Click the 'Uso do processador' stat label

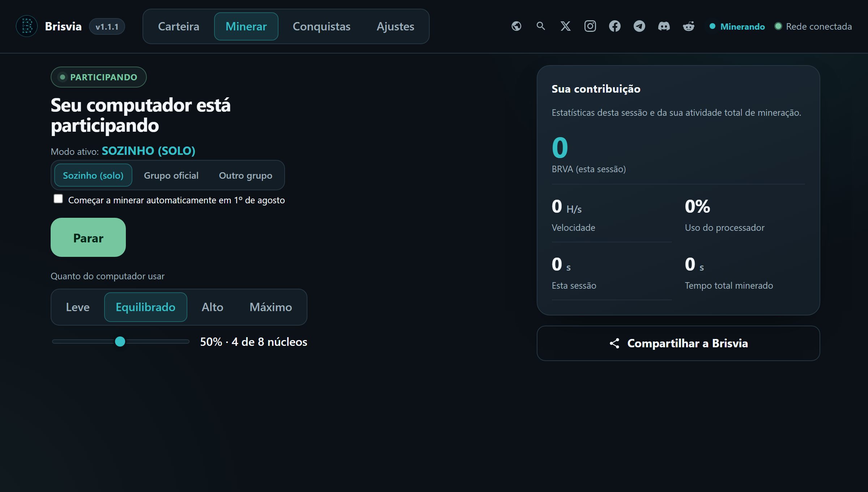tap(724, 228)
